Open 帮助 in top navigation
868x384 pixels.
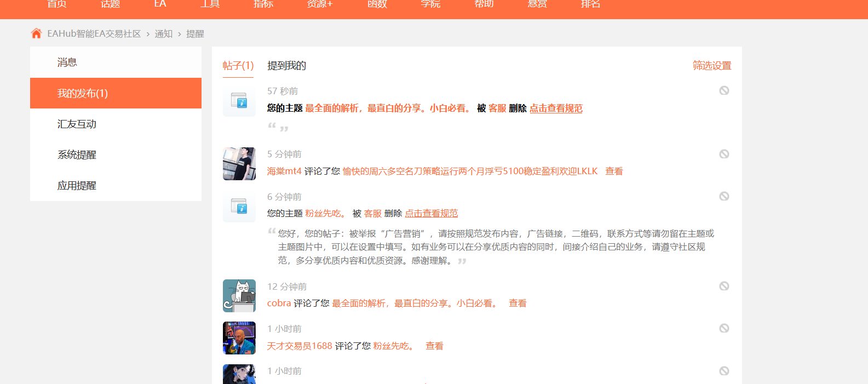pos(484,4)
